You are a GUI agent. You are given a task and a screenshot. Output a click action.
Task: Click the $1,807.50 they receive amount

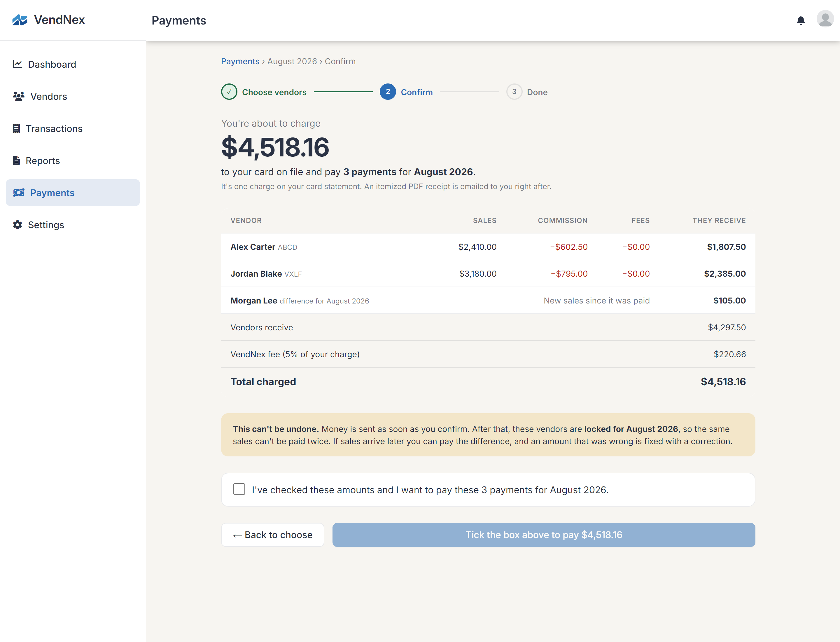pos(727,247)
